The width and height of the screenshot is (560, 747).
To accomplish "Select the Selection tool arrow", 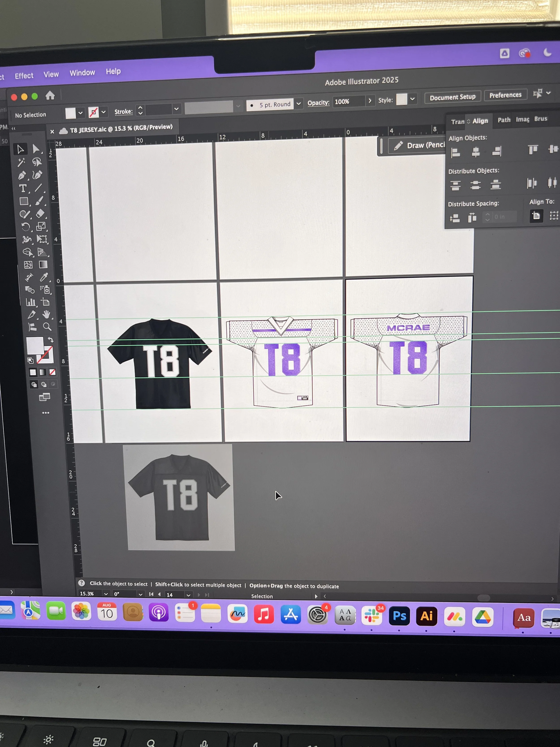I will click(x=20, y=149).
